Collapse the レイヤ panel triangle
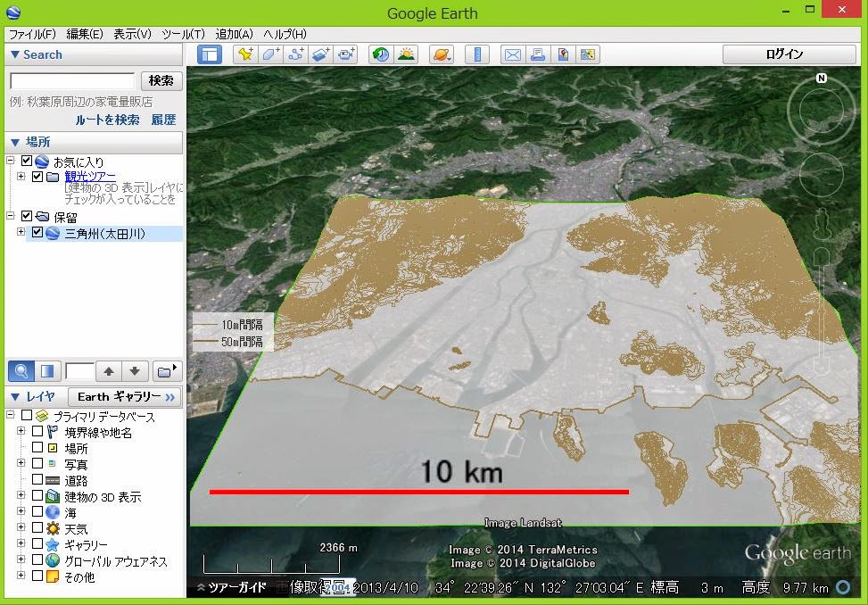Image resolution: width=868 pixels, height=605 pixels. click(x=15, y=397)
